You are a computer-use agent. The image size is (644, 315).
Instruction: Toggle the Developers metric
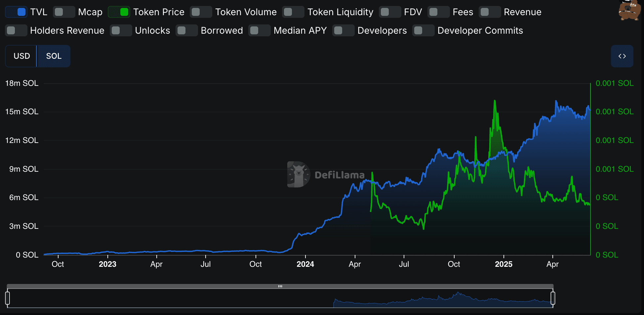pyautogui.click(x=343, y=30)
